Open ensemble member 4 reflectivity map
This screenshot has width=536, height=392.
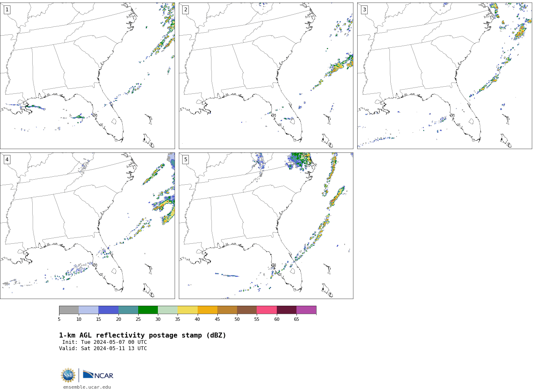coord(88,226)
